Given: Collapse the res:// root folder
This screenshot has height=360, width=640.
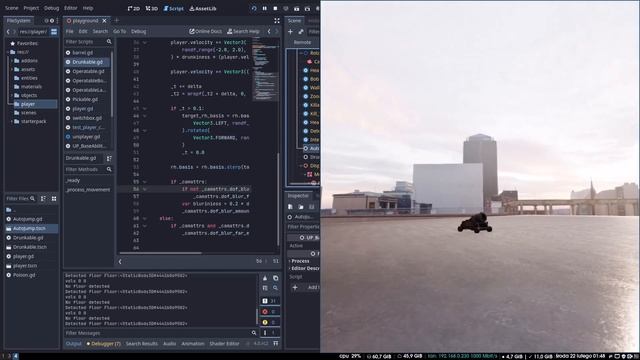Looking at the screenshot, I should coord(8,52).
